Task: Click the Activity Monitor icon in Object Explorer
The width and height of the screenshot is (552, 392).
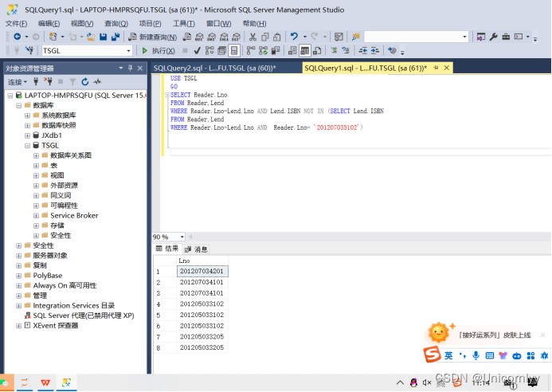Action: tap(97, 82)
